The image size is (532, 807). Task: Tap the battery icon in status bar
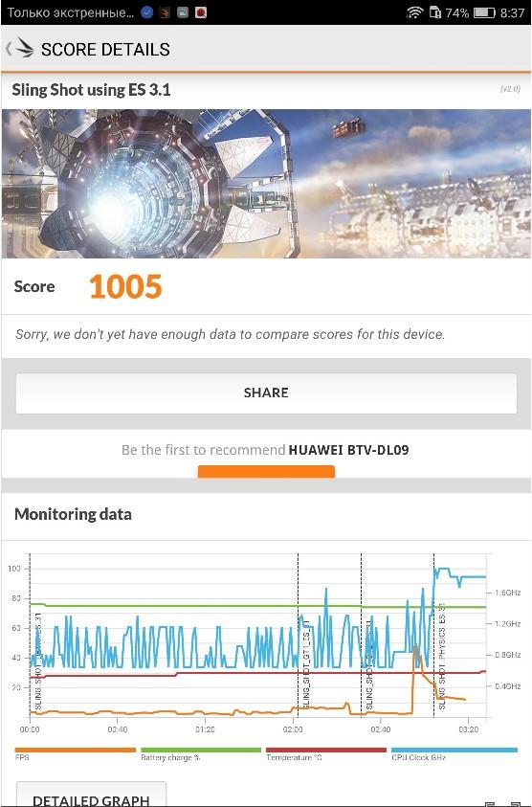[x=483, y=12]
